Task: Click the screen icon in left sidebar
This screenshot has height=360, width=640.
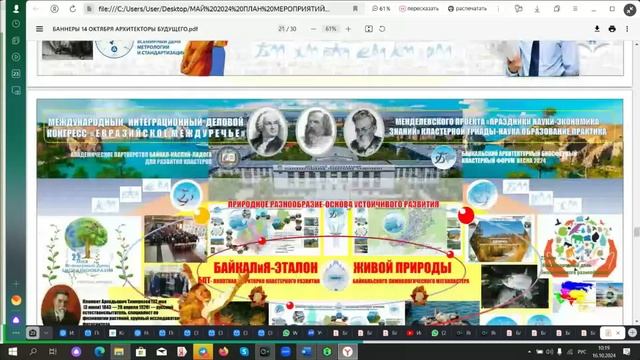Action: pyautogui.click(x=16, y=90)
